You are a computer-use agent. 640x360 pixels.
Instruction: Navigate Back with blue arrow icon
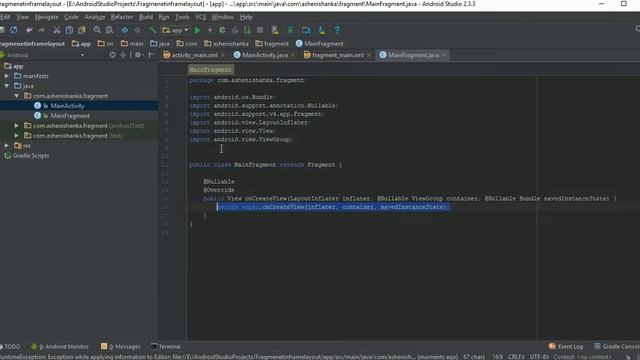click(x=125, y=30)
